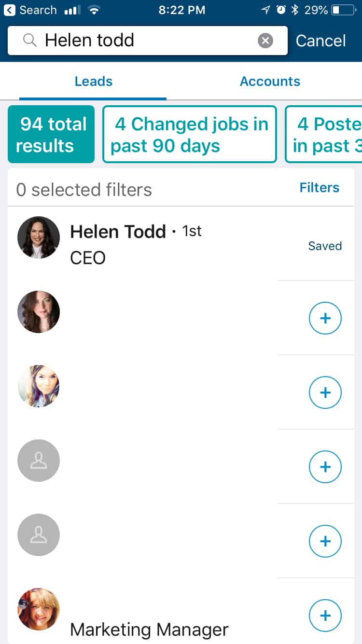The width and height of the screenshot is (362, 644).
Task: Switch to the Accounts tab
Action: [x=270, y=81]
